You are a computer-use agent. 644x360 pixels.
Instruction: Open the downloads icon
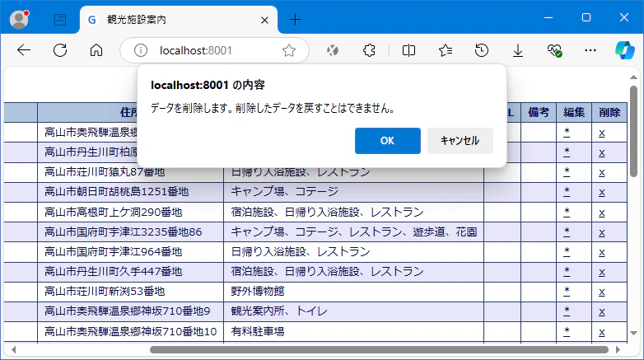point(518,50)
